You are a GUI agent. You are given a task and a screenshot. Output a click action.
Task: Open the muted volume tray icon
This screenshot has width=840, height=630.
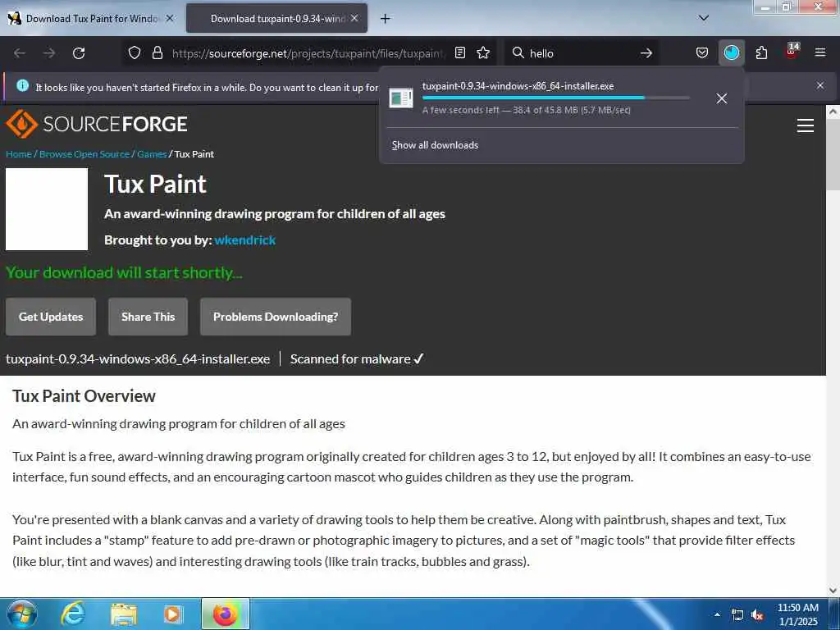pos(757,615)
